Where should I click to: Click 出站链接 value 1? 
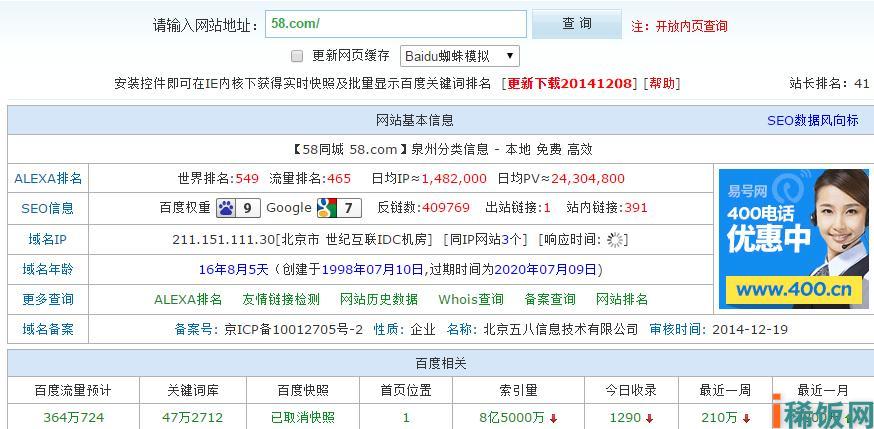(547, 208)
